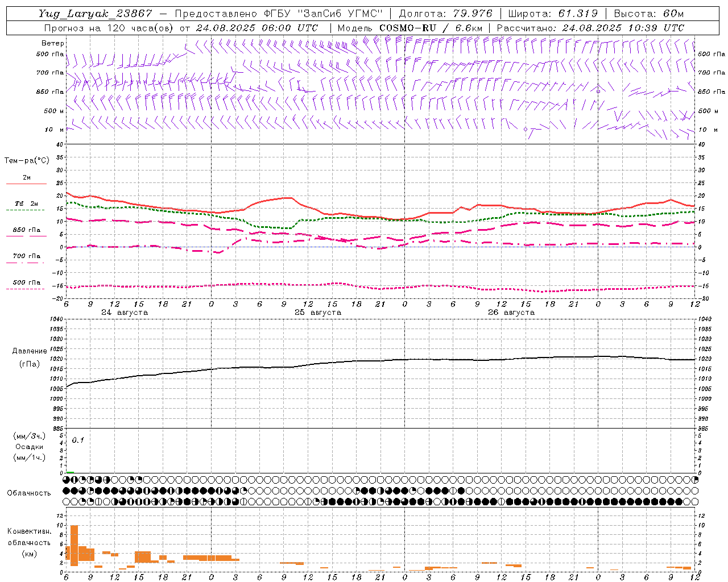Click the (мм/3ч.) unit label
728x582 pixels.
click(x=29, y=436)
